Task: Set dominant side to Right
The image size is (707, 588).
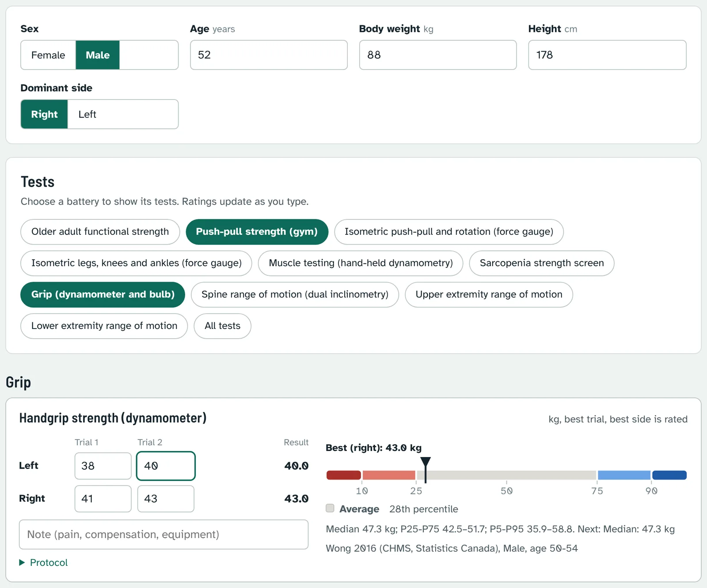Action: pos(44,114)
